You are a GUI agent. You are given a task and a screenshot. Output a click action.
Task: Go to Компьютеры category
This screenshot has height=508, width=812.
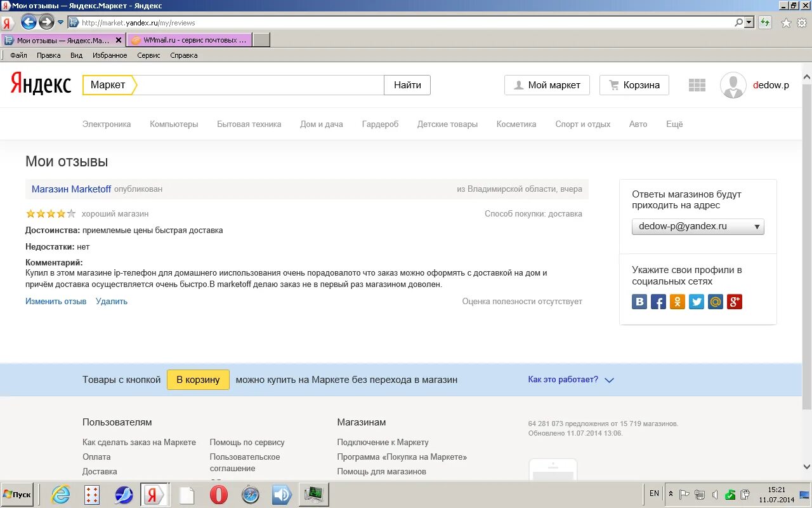(x=174, y=124)
